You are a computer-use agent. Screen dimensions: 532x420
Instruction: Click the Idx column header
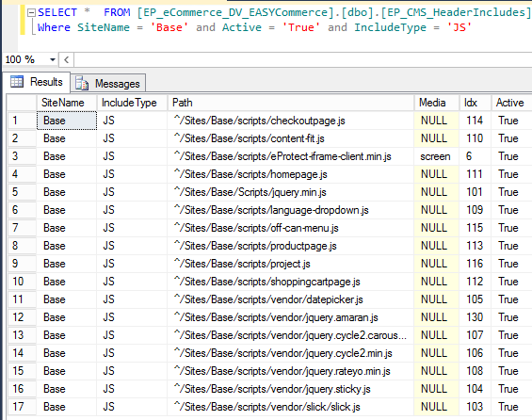point(475,103)
